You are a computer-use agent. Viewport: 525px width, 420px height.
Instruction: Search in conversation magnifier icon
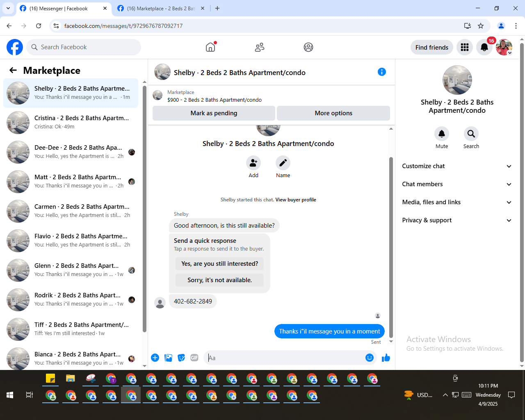click(471, 134)
